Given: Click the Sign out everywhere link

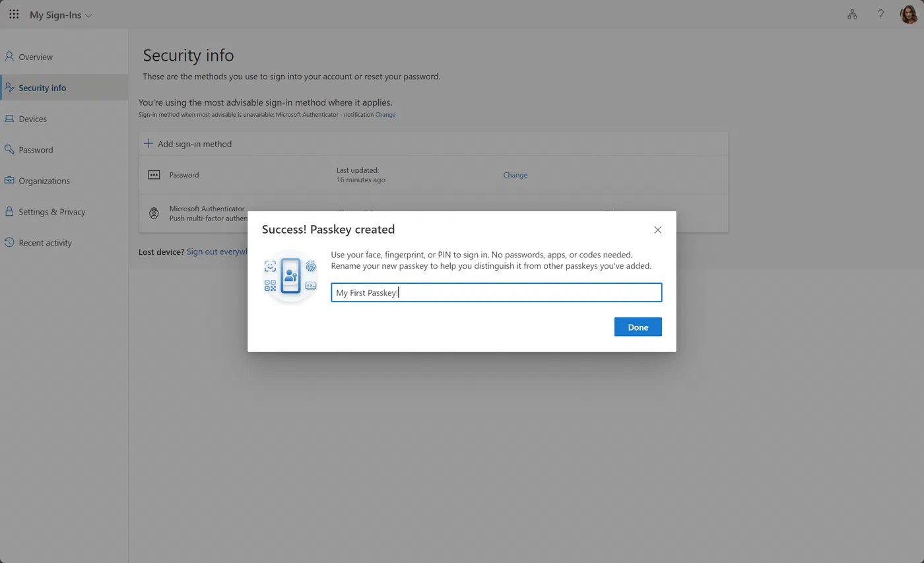Looking at the screenshot, I should tap(217, 251).
